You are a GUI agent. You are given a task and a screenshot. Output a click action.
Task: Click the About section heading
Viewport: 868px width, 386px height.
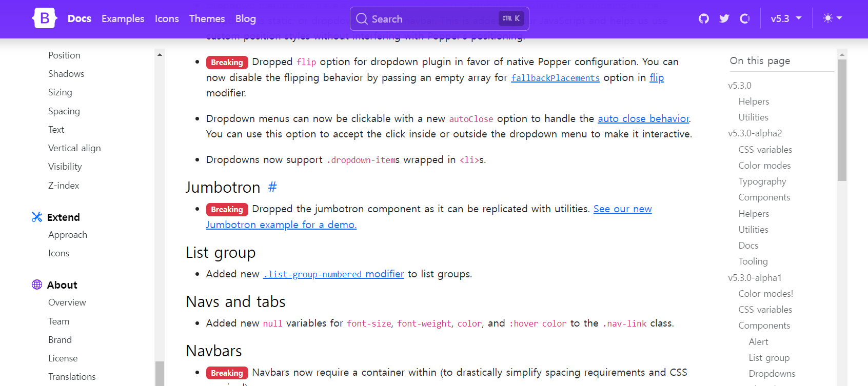[x=62, y=285]
